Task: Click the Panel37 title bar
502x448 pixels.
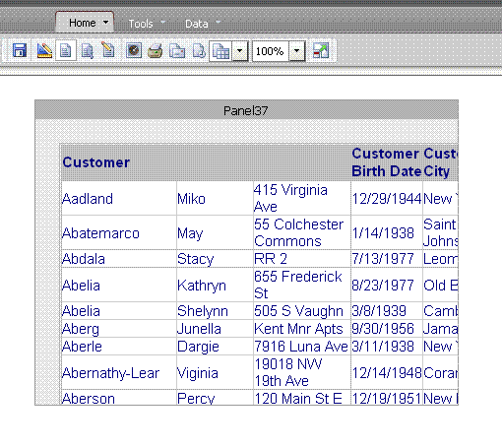Action: tap(246, 110)
